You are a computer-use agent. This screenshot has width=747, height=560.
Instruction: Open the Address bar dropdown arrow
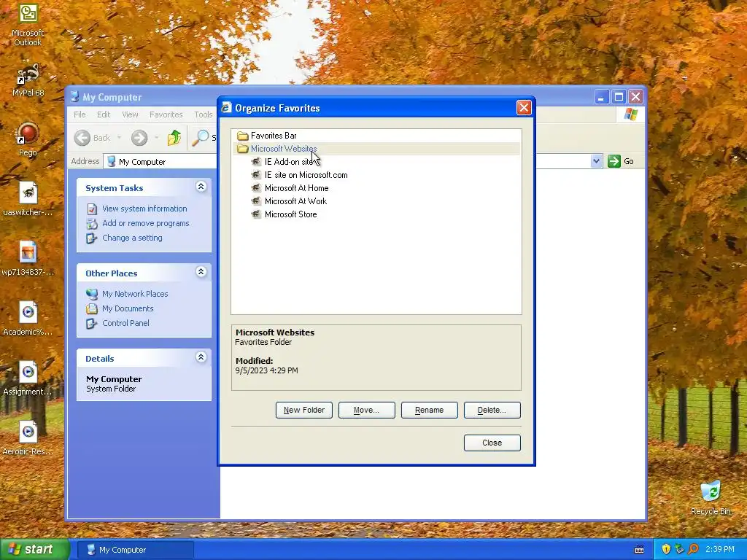point(596,161)
